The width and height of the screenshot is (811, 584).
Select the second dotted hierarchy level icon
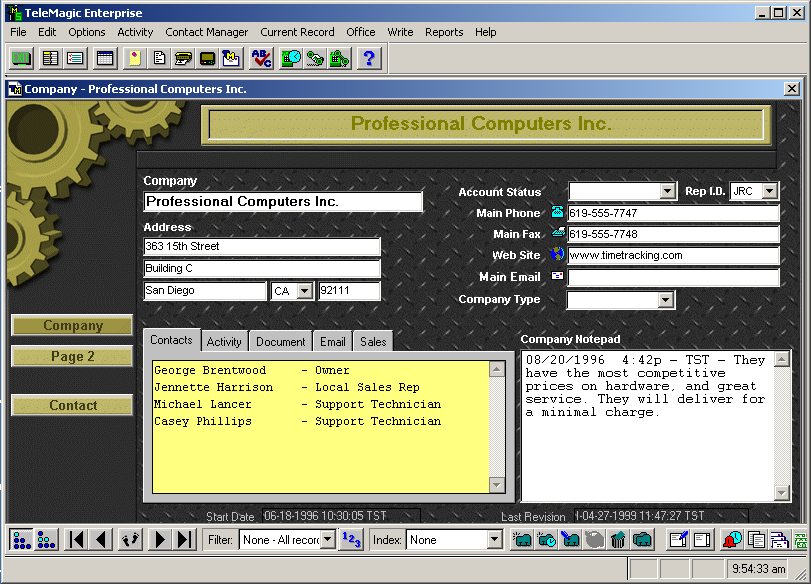point(47,540)
